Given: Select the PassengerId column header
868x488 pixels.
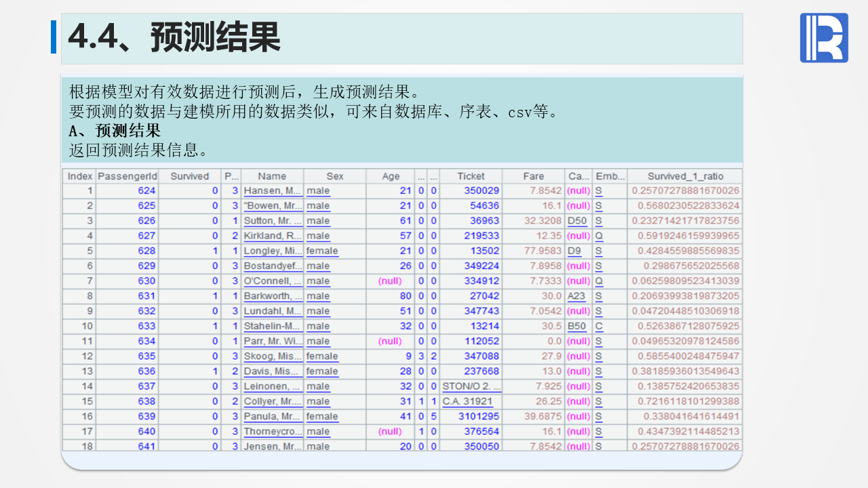Looking at the screenshot, I should [x=127, y=176].
